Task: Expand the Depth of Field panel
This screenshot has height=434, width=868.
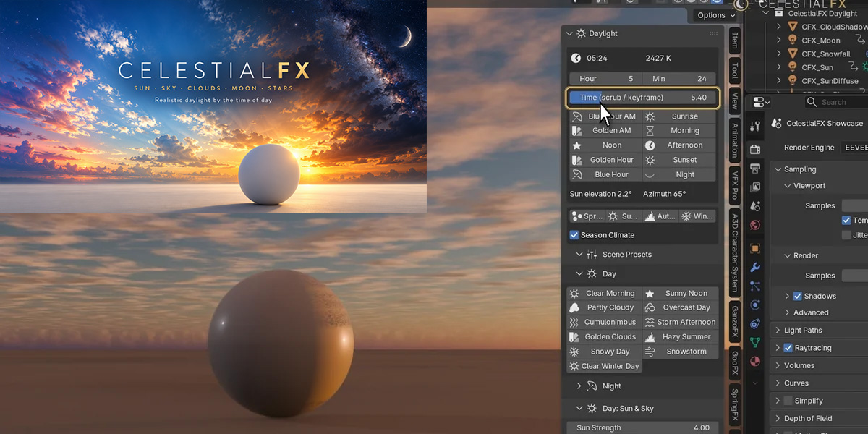Action: click(778, 419)
